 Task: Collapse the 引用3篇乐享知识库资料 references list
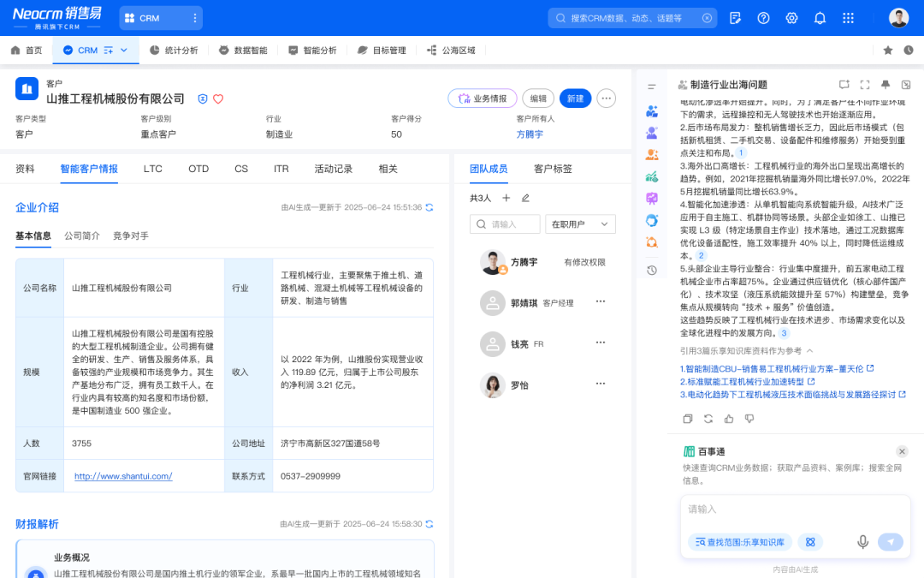809,351
